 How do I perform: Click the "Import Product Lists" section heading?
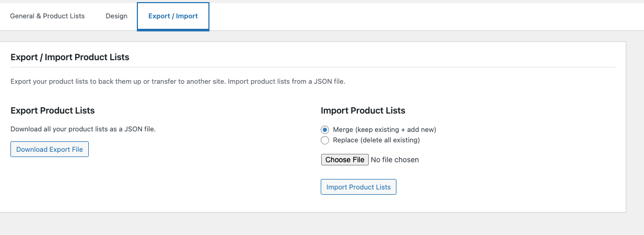point(363,110)
